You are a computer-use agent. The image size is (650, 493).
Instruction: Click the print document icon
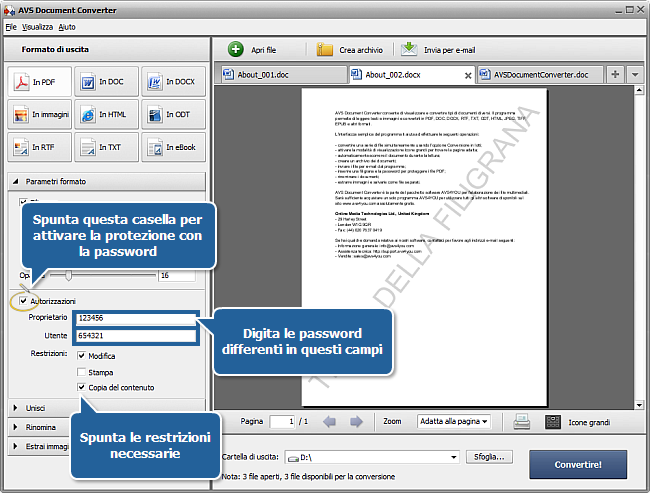pyautogui.click(x=521, y=422)
